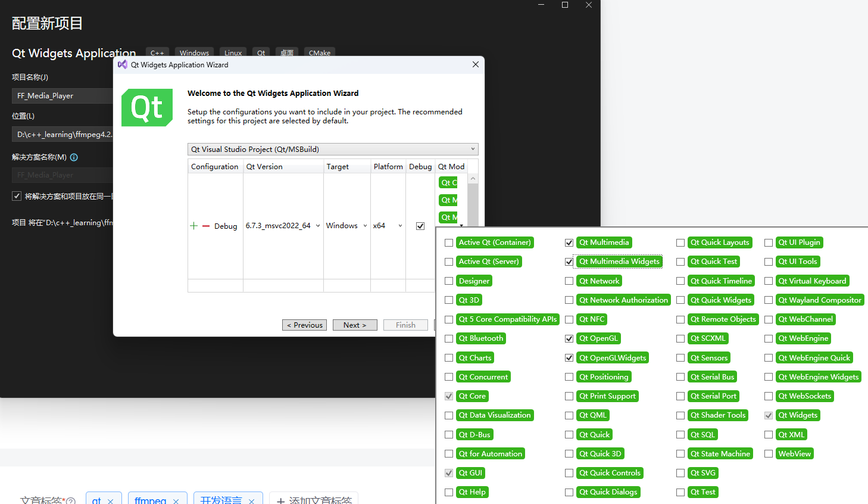Check the Qt WebEngine Widgets module

[769, 377]
